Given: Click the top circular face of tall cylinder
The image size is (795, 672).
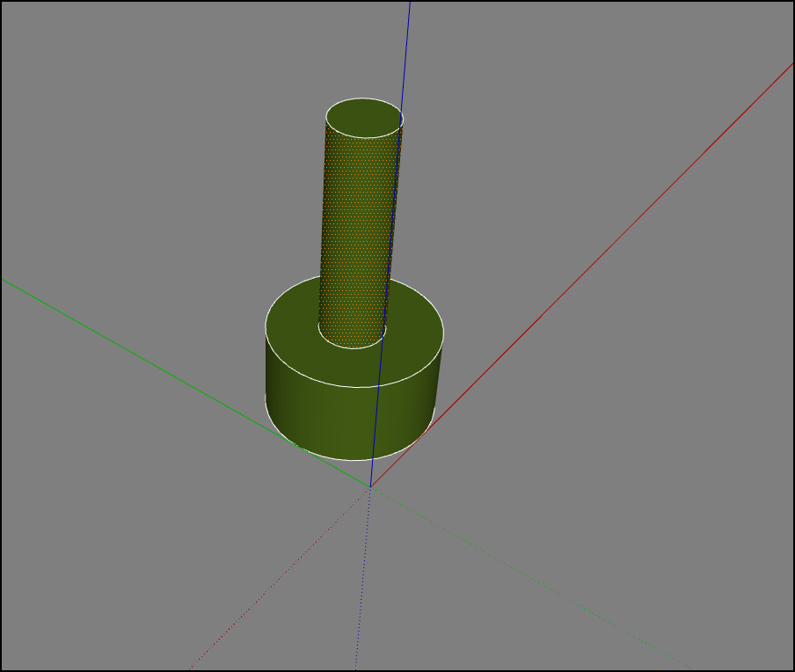Looking at the screenshot, I should (365, 118).
